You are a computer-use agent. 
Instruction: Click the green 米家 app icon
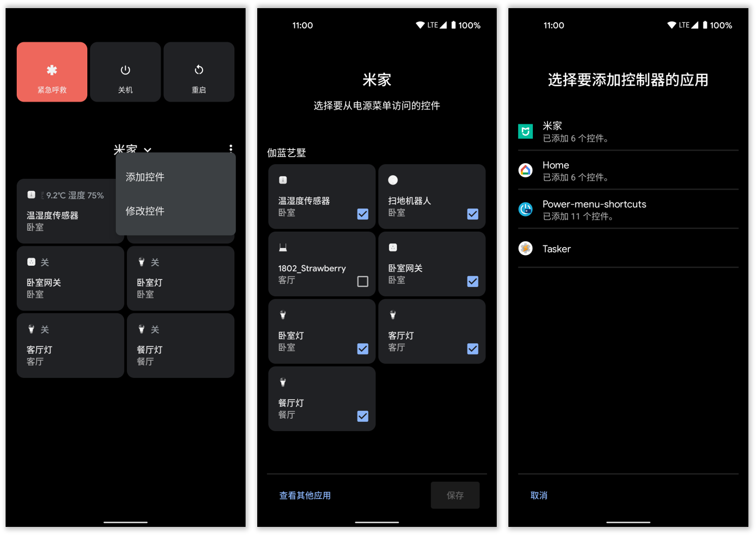click(x=526, y=131)
